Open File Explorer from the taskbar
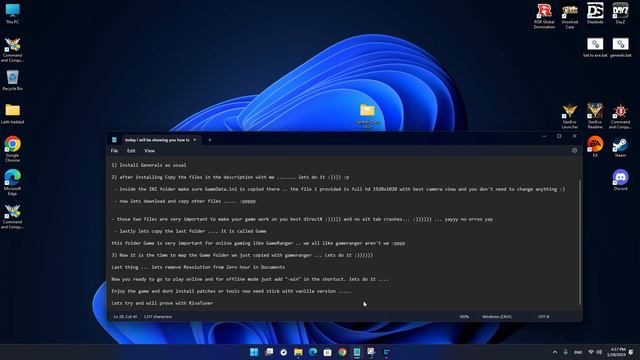Viewport: 640px width, 360px height. pyautogui.click(x=298, y=352)
